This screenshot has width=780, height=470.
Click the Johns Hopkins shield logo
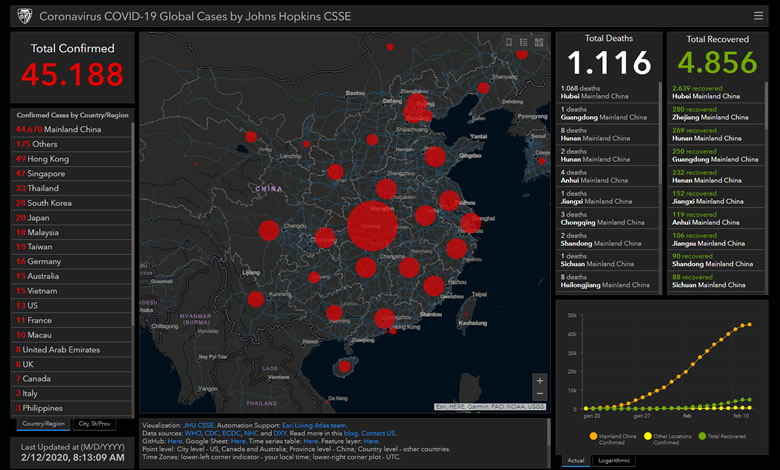(24, 15)
